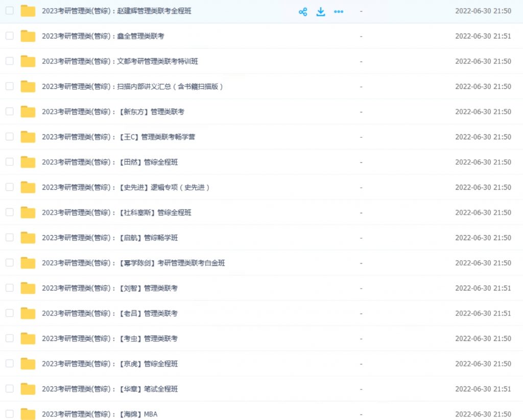The width and height of the screenshot is (523, 420).
Task: Check the 扫描内部讲义汇总 row checkbox
Action: 10,86
